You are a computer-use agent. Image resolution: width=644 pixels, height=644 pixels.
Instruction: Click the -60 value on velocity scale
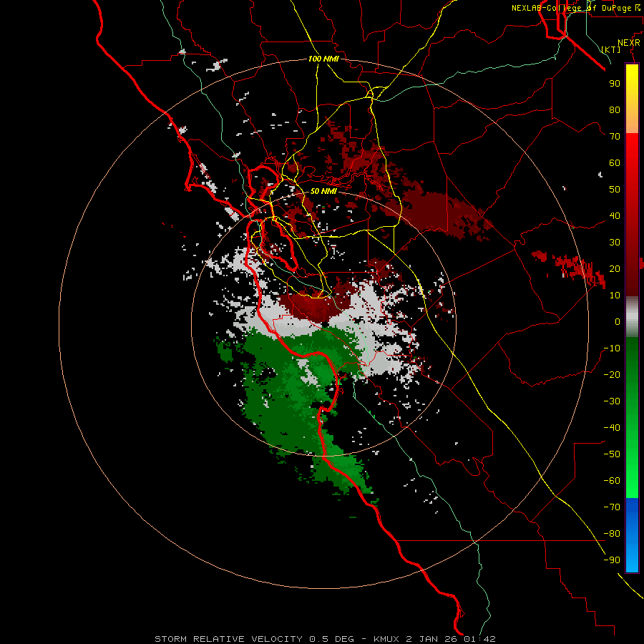612,481
